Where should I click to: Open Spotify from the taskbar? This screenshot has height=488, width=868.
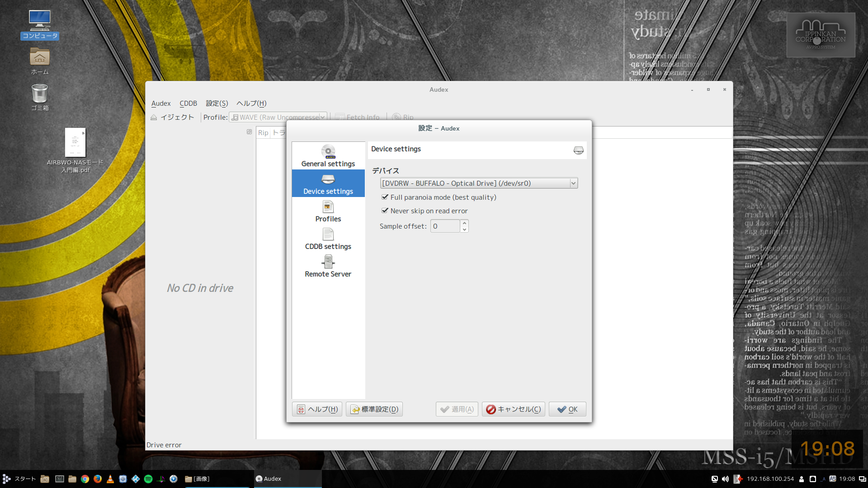click(148, 479)
